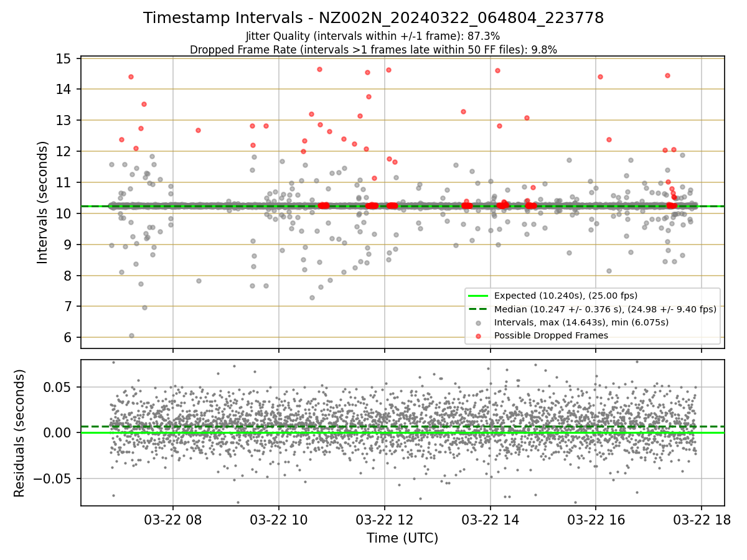
Task: Click the 'Expected (10.240s), (25.00 fps)' legend entry
Action: pos(566,296)
